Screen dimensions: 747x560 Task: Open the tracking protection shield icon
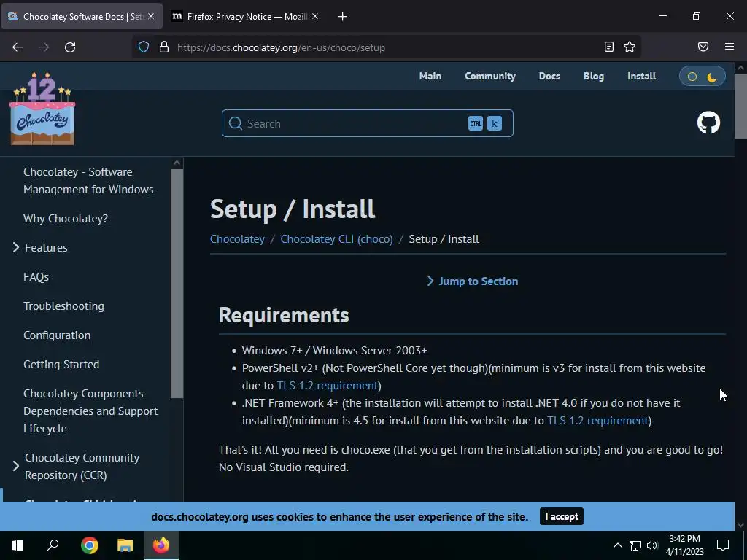pyautogui.click(x=144, y=47)
